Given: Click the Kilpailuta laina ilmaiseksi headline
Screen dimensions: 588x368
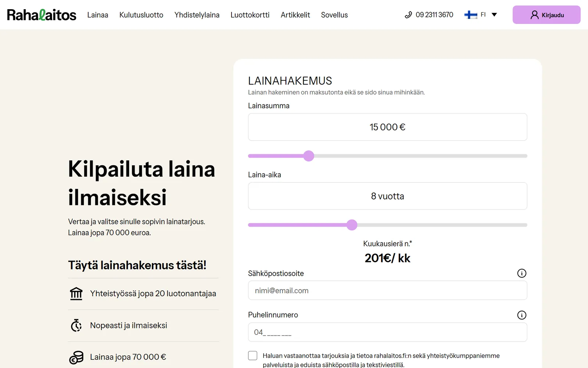Looking at the screenshot, I should click(141, 183).
